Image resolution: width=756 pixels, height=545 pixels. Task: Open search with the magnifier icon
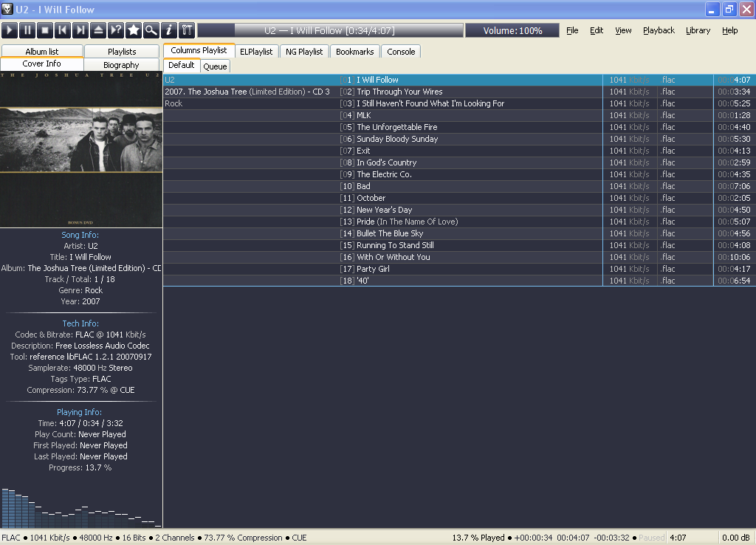151,30
